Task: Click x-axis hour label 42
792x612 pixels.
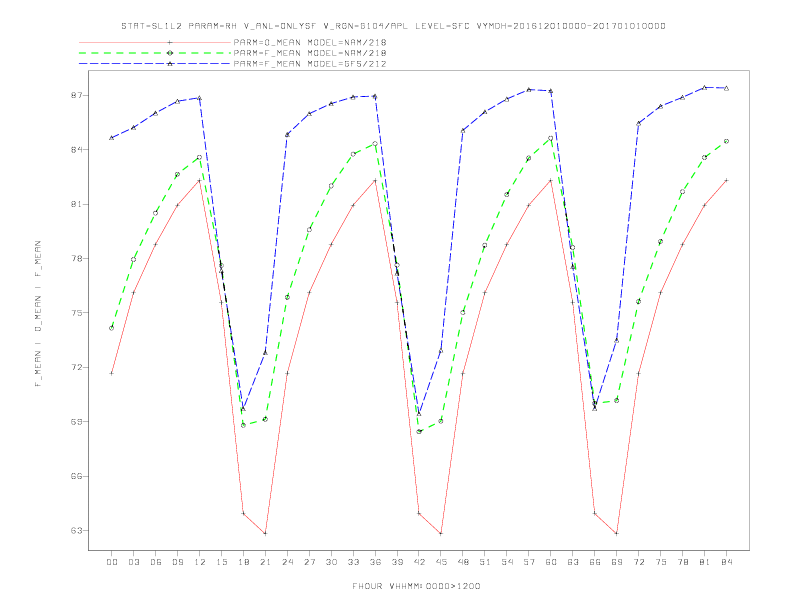Action: point(419,562)
